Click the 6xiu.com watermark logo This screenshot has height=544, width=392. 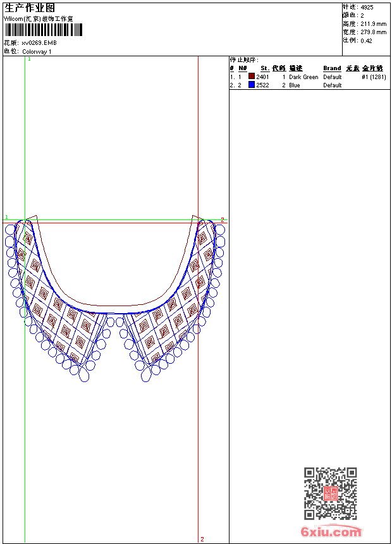click(331, 532)
